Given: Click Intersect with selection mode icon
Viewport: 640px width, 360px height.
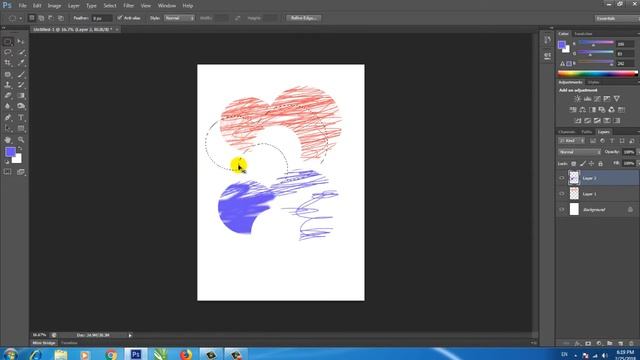Looking at the screenshot, I should coord(61,18).
